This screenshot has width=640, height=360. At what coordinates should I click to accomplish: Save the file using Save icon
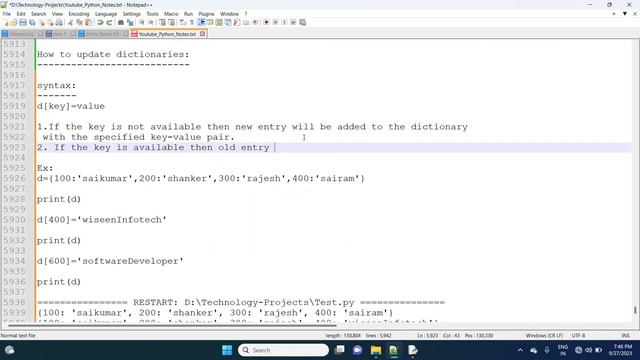point(23,22)
